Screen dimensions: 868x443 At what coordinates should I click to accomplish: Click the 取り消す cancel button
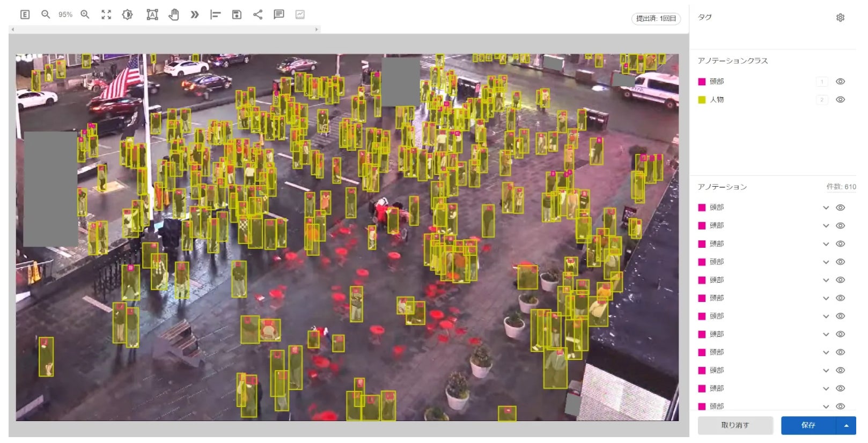tap(735, 425)
